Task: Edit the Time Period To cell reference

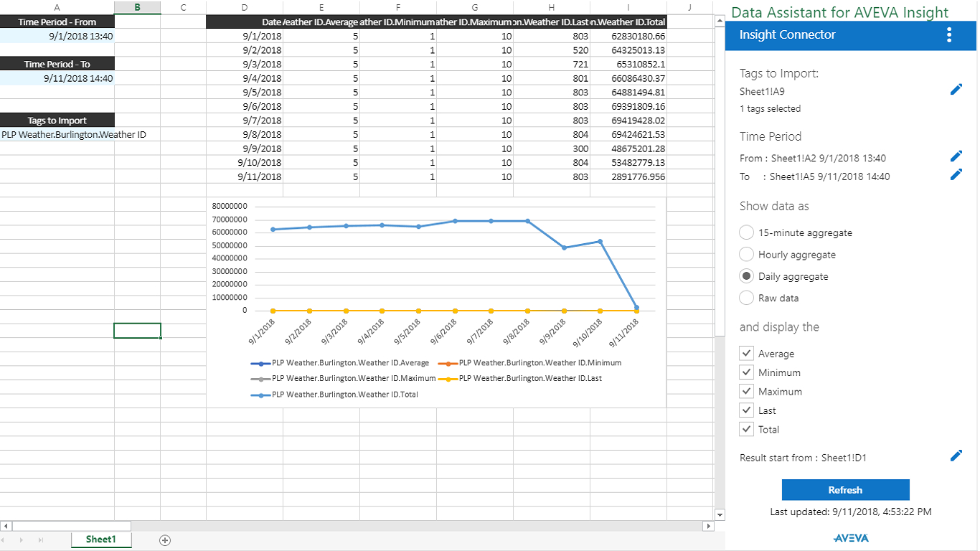Action: pyautogui.click(x=956, y=174)
